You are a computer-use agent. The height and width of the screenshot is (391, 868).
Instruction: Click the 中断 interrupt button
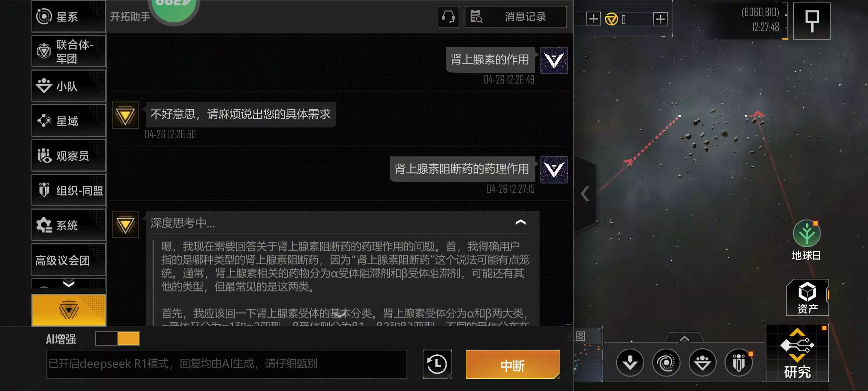click(x=512, y=365)
